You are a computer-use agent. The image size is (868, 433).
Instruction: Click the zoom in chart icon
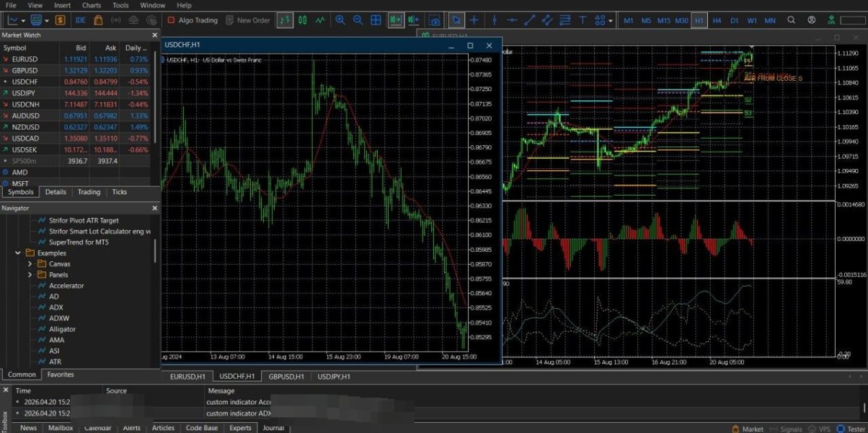(340, 20)
